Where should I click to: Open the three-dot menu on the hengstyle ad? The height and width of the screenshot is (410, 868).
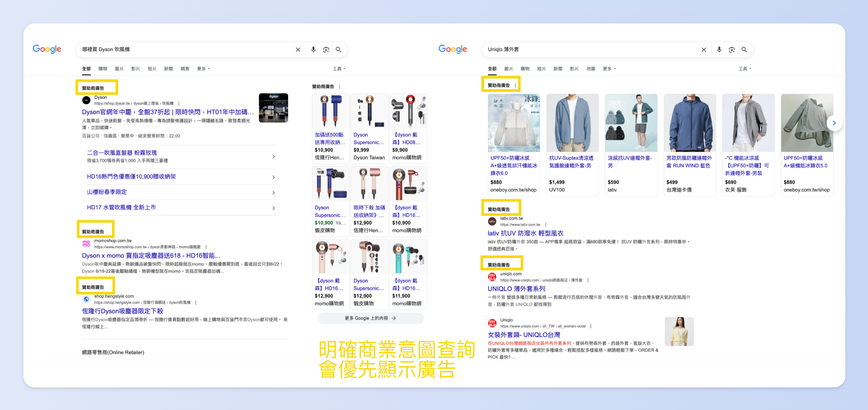[x=196, y=303]
